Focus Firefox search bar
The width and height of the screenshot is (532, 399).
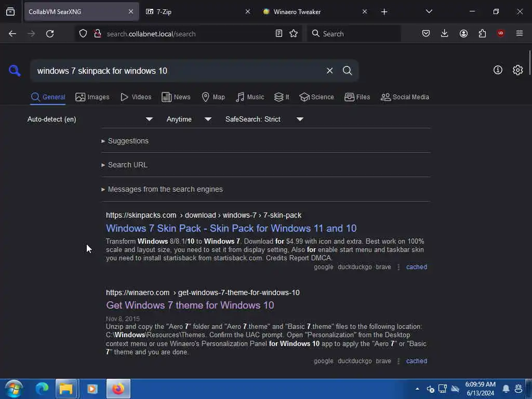354,34
